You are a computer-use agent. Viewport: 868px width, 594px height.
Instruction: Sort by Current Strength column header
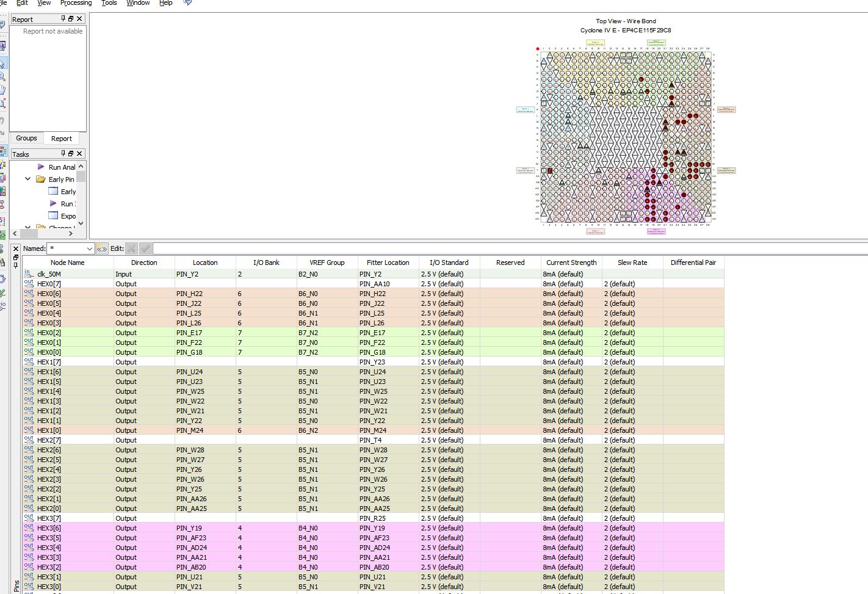tap(571, 263)
